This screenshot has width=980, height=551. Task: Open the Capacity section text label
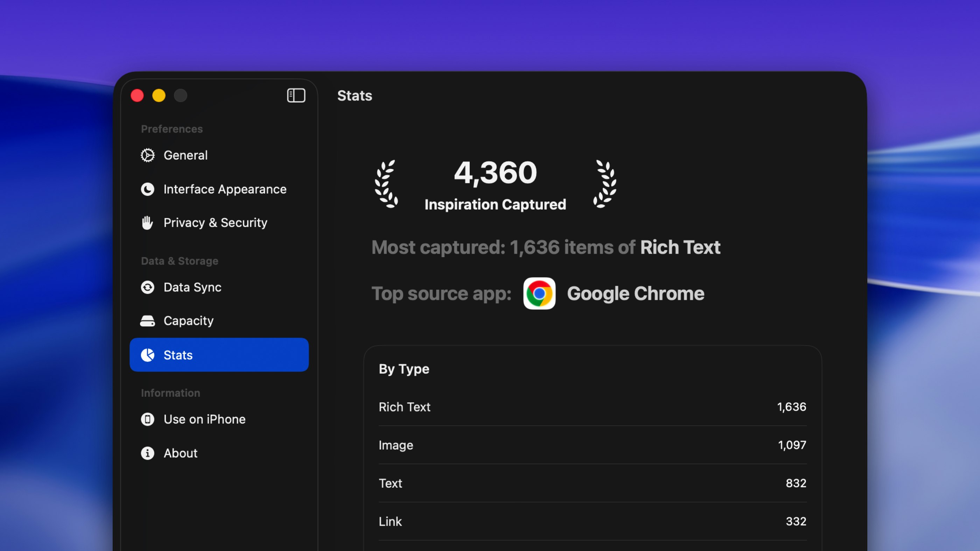tap(189, 321)
